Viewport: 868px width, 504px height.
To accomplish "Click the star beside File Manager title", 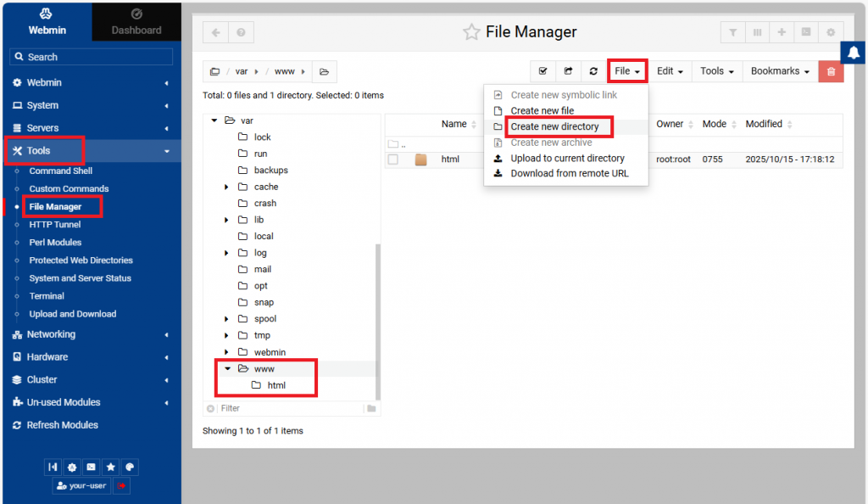I will 471,32.
